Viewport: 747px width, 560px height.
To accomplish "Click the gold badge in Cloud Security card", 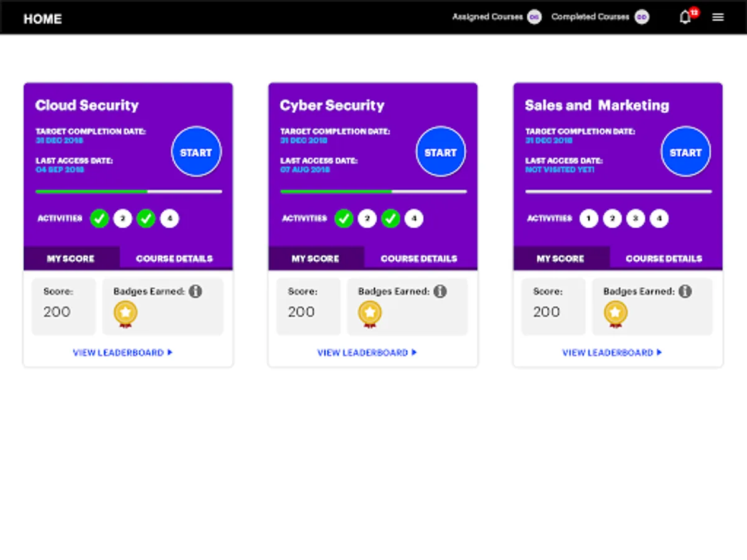I will coord(125,314).
